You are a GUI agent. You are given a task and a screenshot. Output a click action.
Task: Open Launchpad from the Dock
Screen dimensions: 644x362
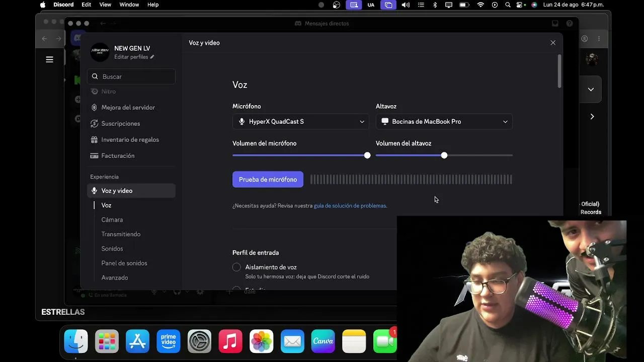107,342
